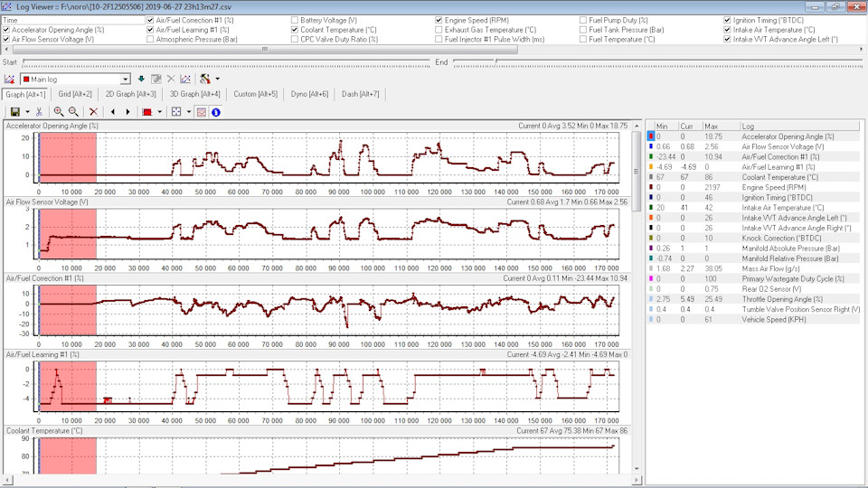Click the scissors cut icon
Screen dimensions: 868x488
tap(39, 112)
